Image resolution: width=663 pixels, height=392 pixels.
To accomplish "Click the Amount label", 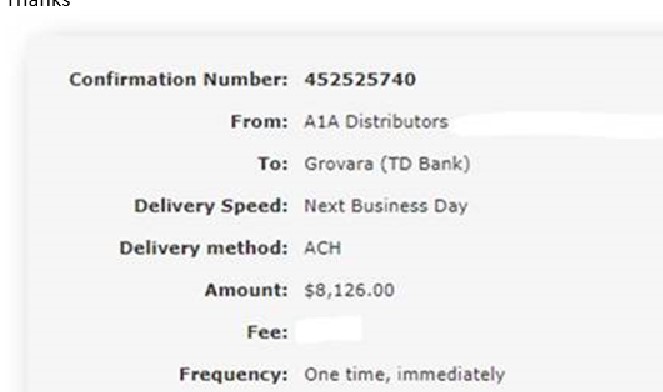I will [x=246, y=290].
